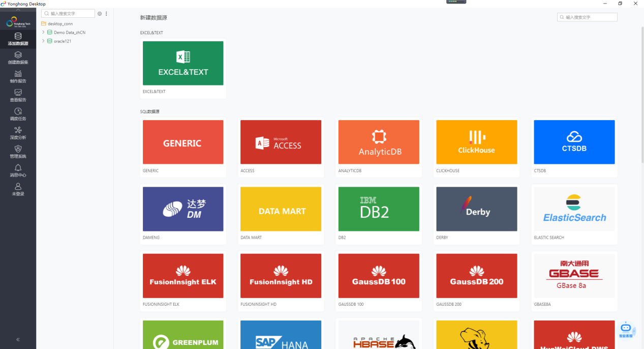
Task: Expand the Demo Data_zhCN tree node
Action: pyautogui.click(x=43, y=32)
